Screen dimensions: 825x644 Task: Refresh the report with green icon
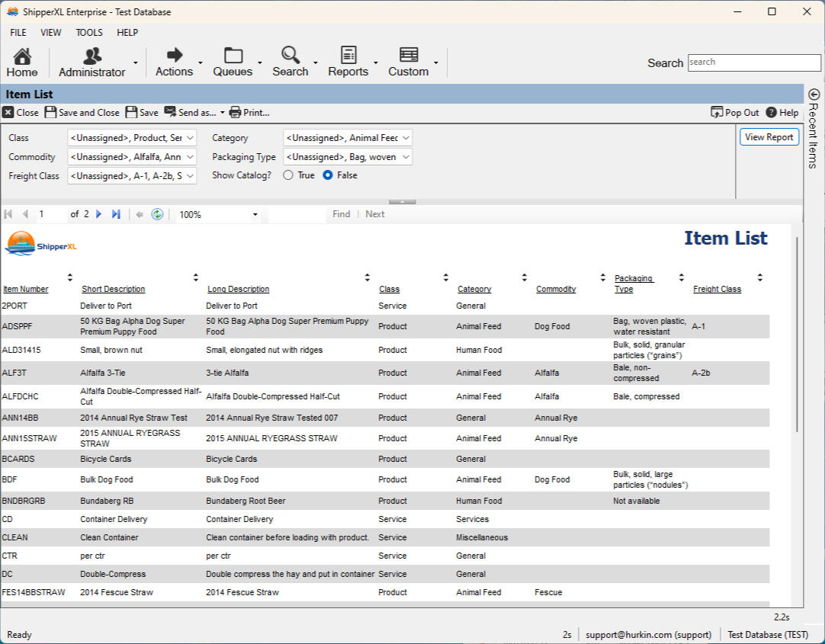157,214
